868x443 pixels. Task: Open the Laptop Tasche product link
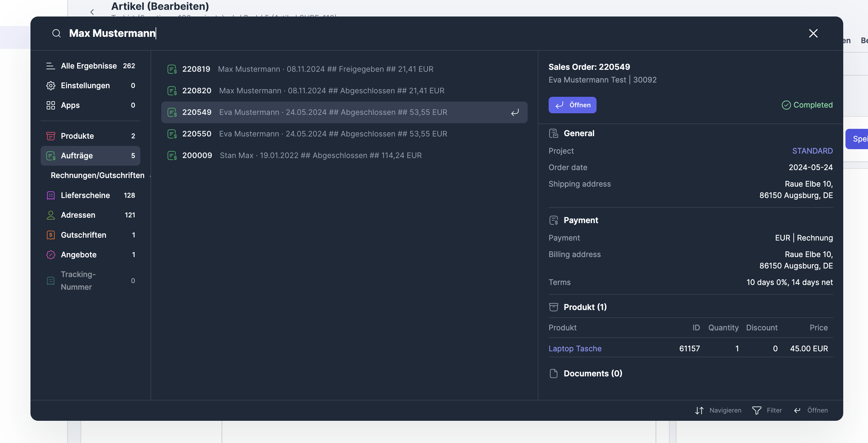point(575,348)
